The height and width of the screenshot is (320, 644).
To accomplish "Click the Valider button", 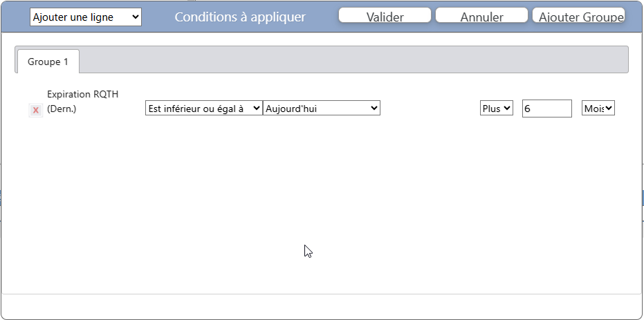I will (x=385, y=17).
